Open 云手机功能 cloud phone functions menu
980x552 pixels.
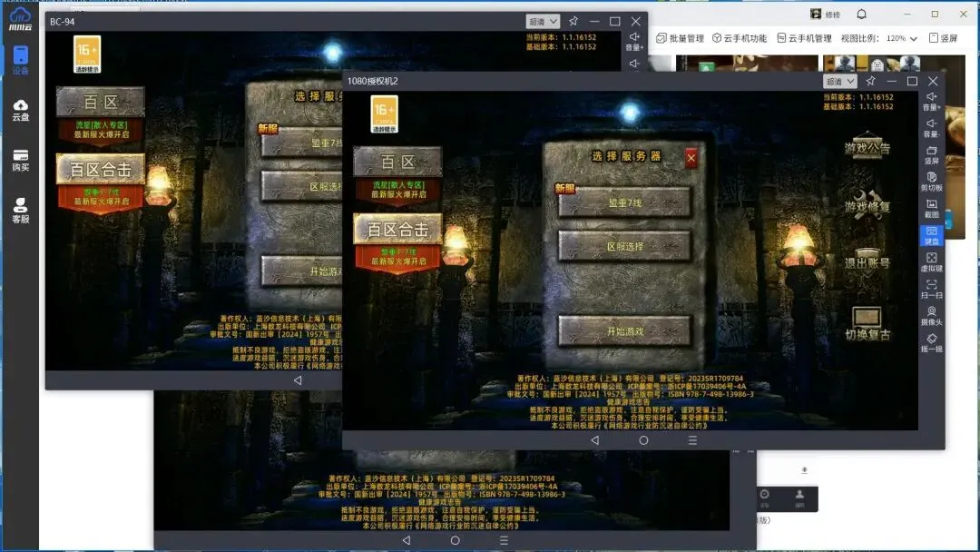740,38
